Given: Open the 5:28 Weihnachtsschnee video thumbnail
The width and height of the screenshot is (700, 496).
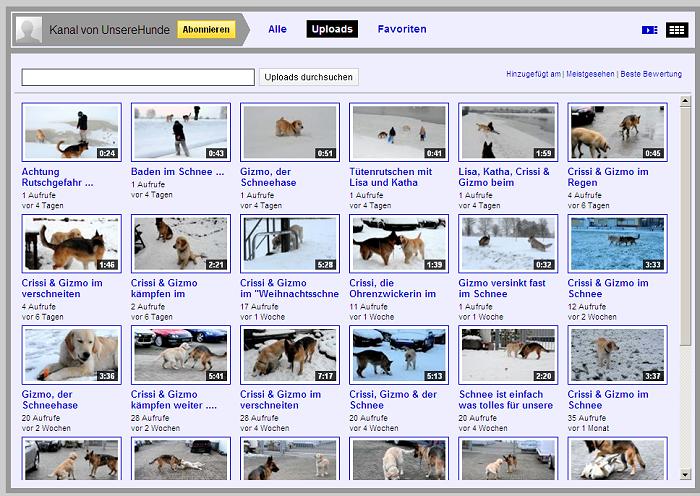Looking at the screenshot, I should click(290, 243).
